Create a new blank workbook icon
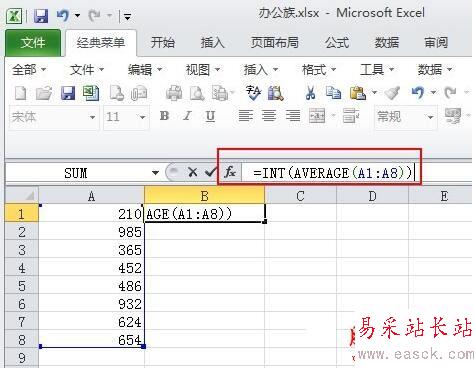 coord(21,93)
